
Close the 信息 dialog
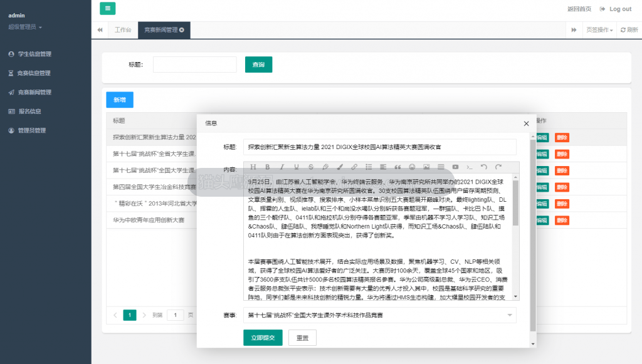[526, 123]
